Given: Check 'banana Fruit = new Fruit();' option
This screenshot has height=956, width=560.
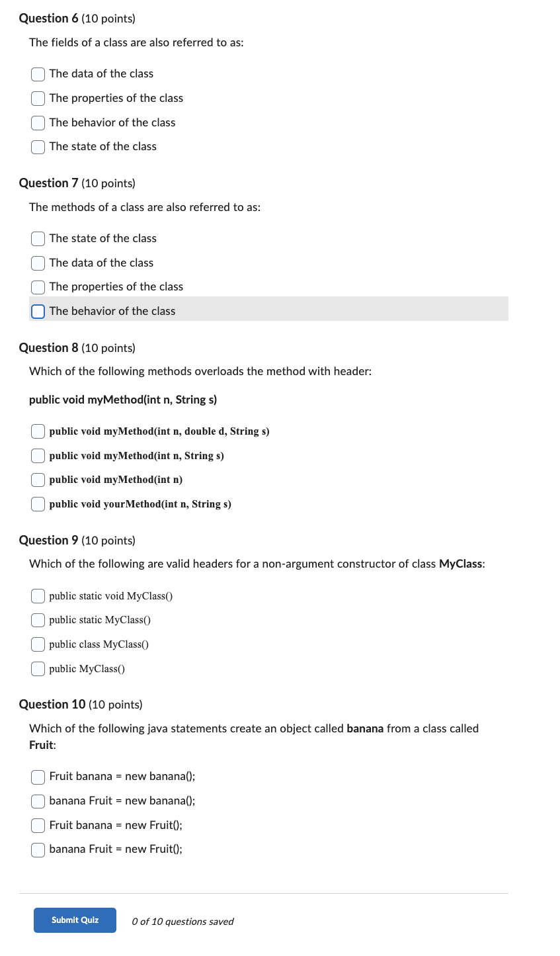Looking at the screenshot, I should click(x=38, y=849).
